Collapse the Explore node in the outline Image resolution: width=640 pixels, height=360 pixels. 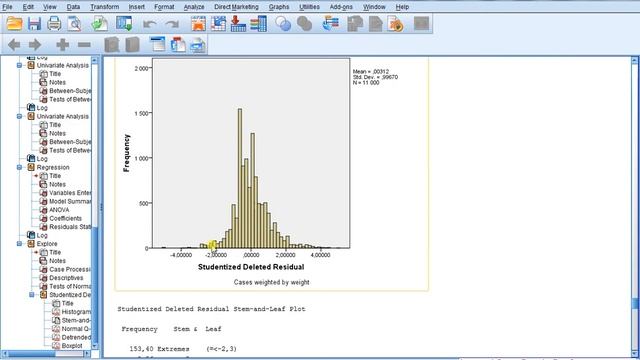[x=19, y=244]
